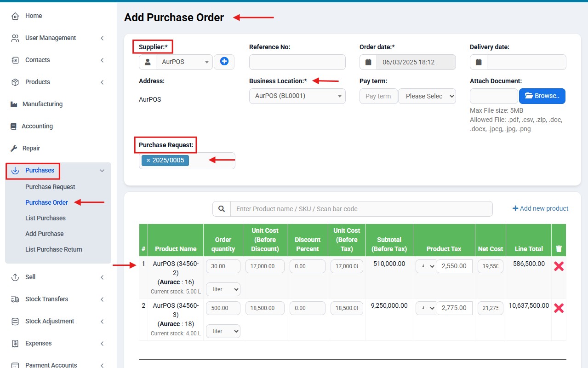This screenshot has width=588, height=368.
Task: Click the Stock Transfers truck icon
Action: (15, 299)
